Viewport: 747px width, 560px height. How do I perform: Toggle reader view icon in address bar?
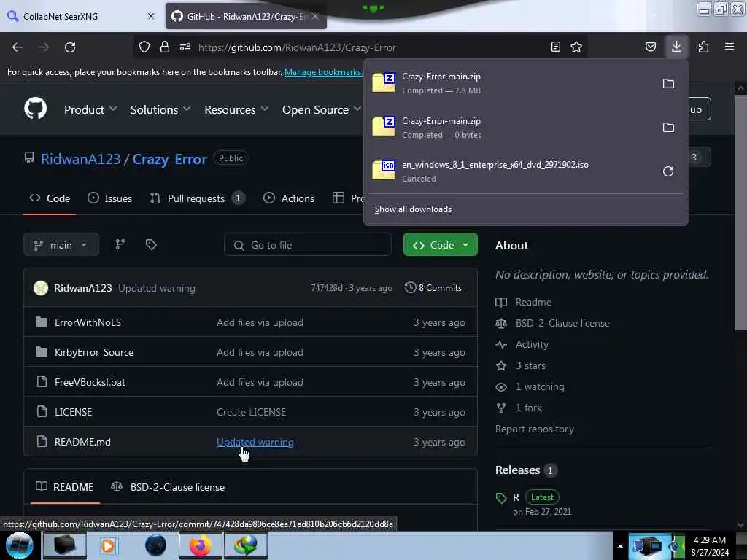coord(555,47)
